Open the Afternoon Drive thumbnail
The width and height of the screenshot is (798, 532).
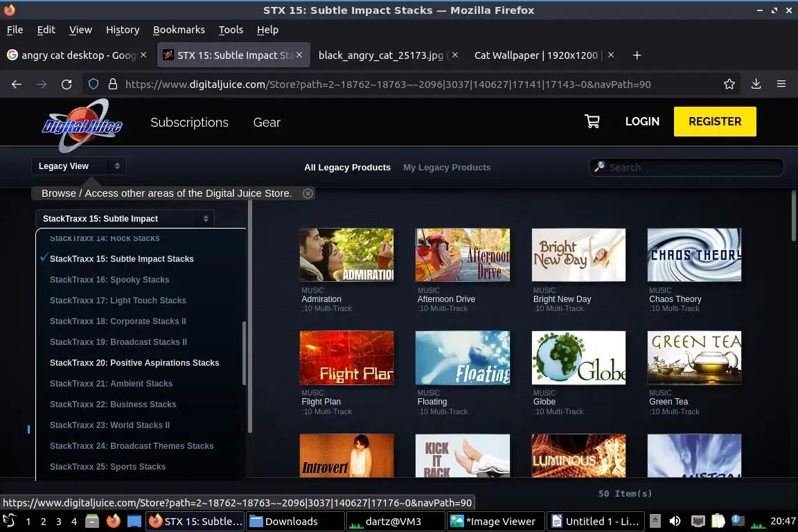point(463,254)
